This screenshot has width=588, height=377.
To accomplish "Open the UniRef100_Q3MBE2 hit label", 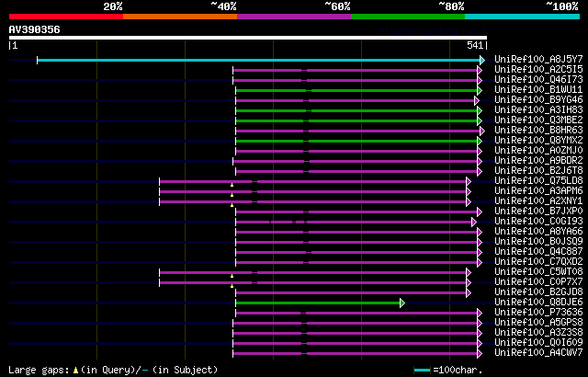I will coord(539,120).
